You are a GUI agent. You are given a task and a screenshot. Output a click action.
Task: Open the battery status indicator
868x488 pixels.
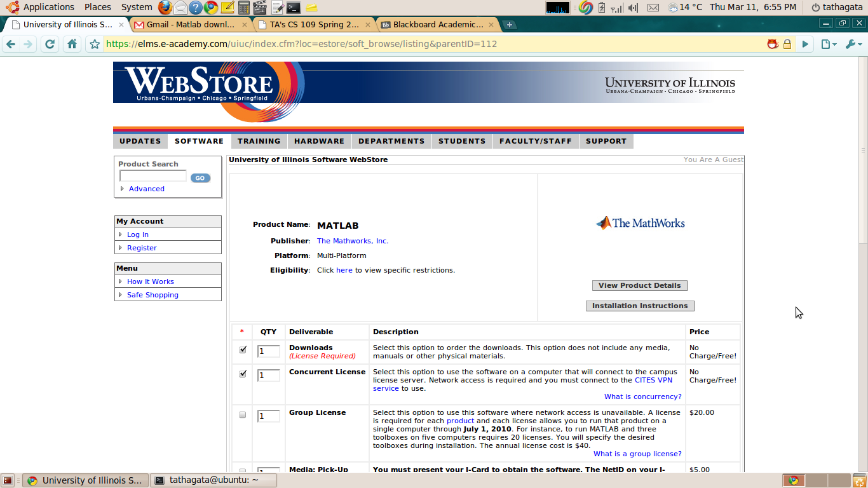click(602, 8)
